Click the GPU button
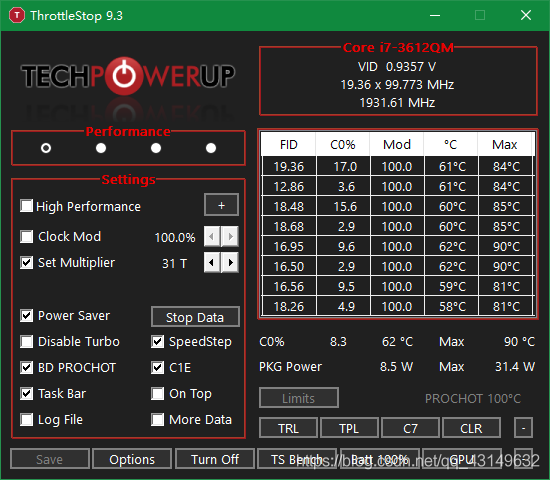Image resolution: width=550 pixels, height=480 pixels. click(x=462, y=459)
